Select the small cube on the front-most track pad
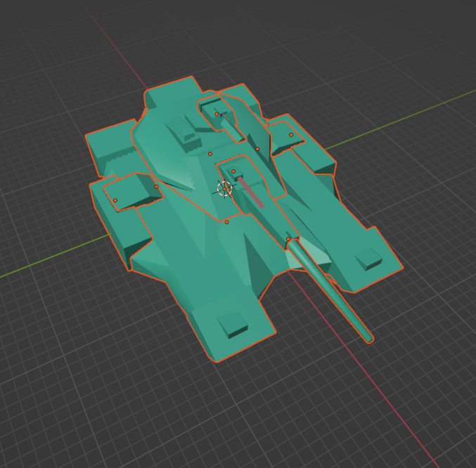This screenshot has height=468, width=476. coord(233,325)
